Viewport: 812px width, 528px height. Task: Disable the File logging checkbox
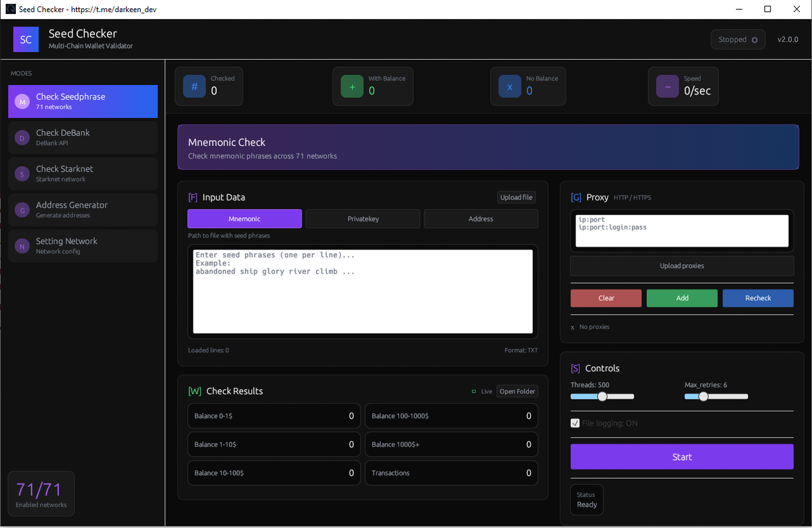pos(575,423)
